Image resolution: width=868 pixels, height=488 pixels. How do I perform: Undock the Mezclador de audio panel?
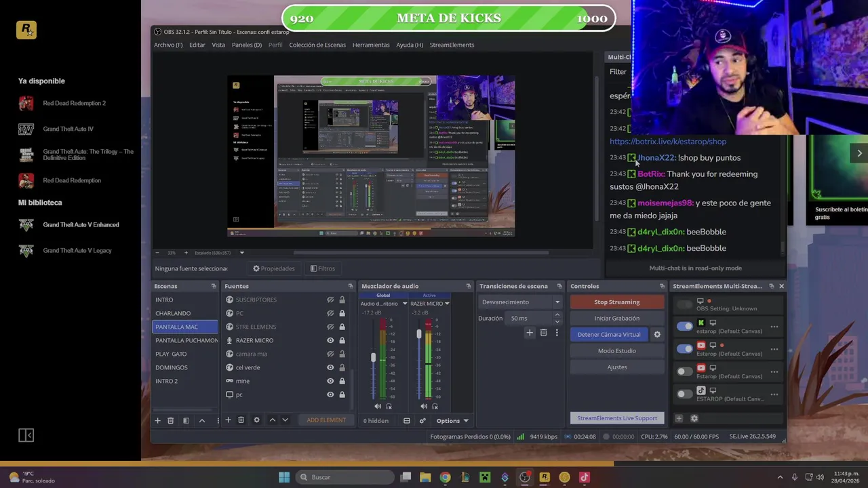click(x=468, y=286)
